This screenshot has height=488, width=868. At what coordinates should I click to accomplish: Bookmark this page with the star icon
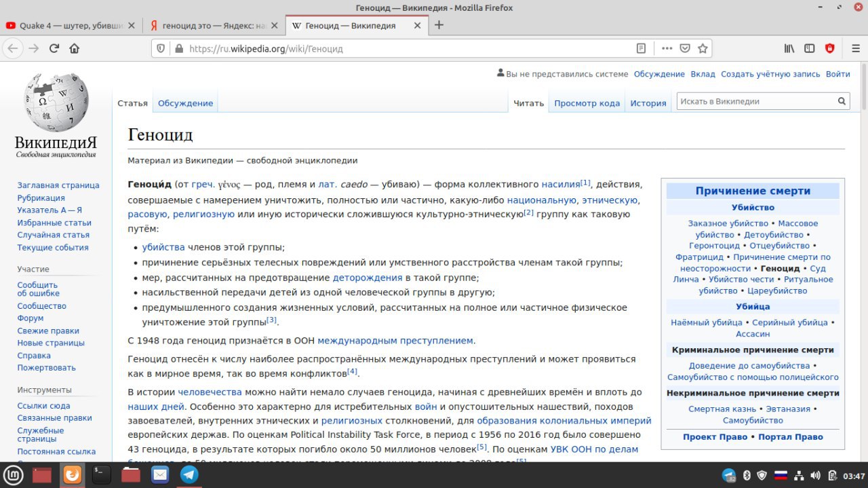pos(703,48)
